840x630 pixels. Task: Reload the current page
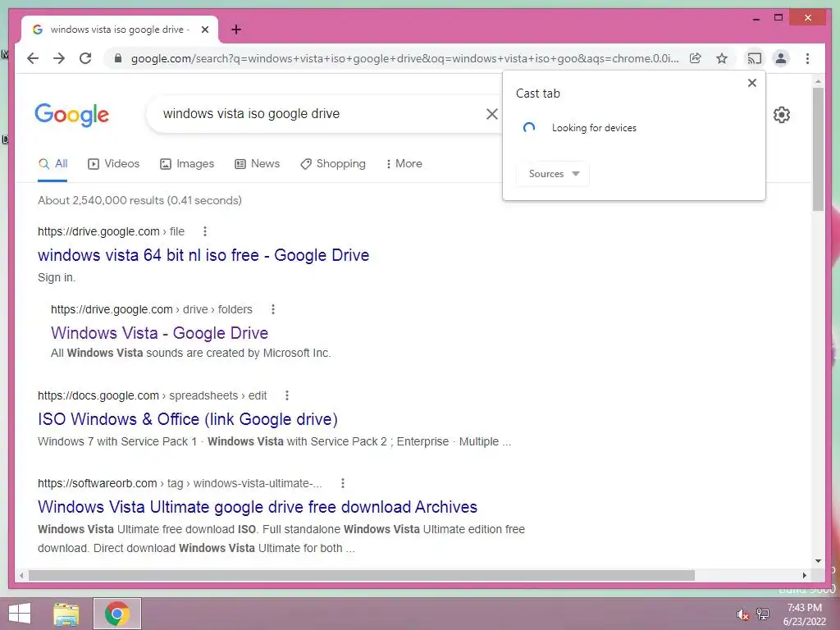click(85, 58)
